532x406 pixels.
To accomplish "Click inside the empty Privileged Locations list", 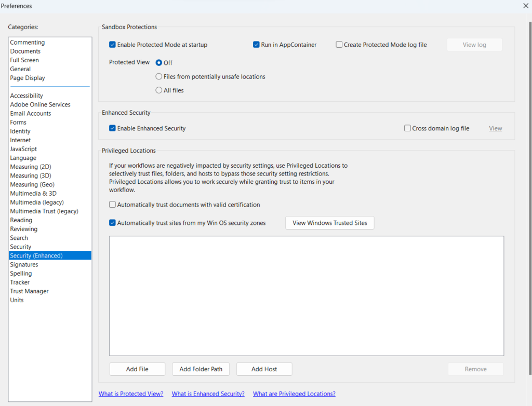I will [x=306, y=296].
